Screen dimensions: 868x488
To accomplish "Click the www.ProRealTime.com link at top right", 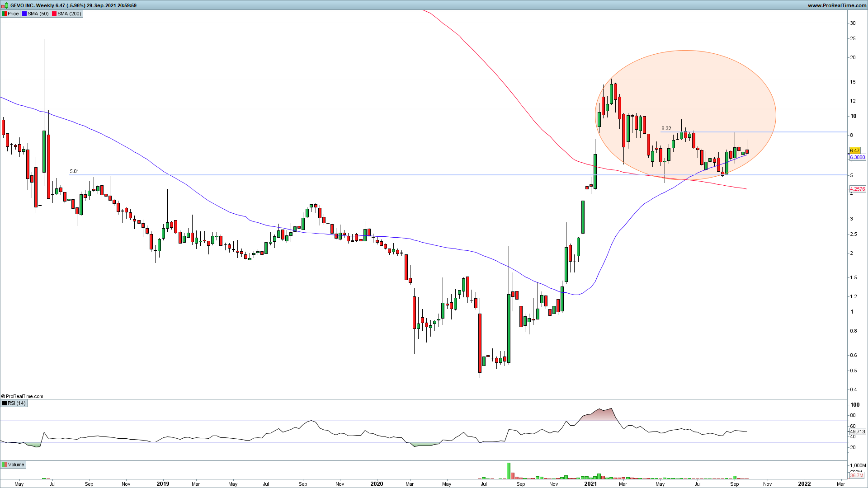I will click(x=836, y=5).
